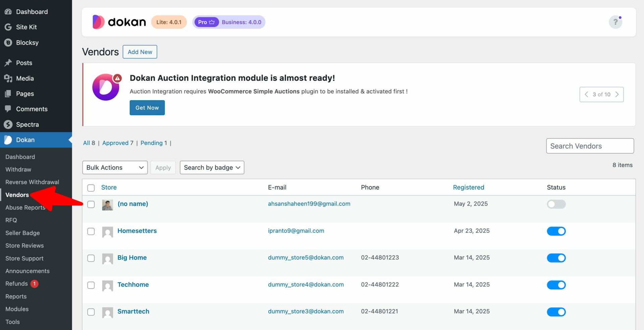Open the Bulk Actions dropdown
Screen dimensions: 644x330
[115, 167]
